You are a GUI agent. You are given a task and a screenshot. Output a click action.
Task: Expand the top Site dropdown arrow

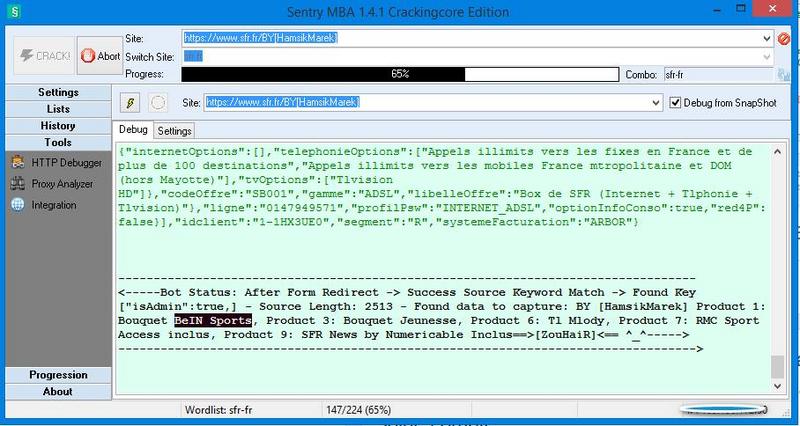coord(767,38)
